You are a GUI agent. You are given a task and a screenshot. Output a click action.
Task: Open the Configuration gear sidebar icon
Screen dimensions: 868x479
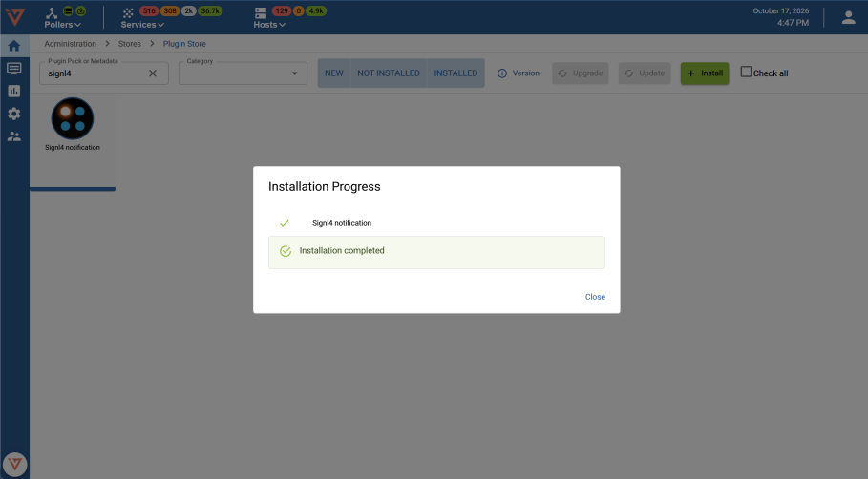coord(14,114)
